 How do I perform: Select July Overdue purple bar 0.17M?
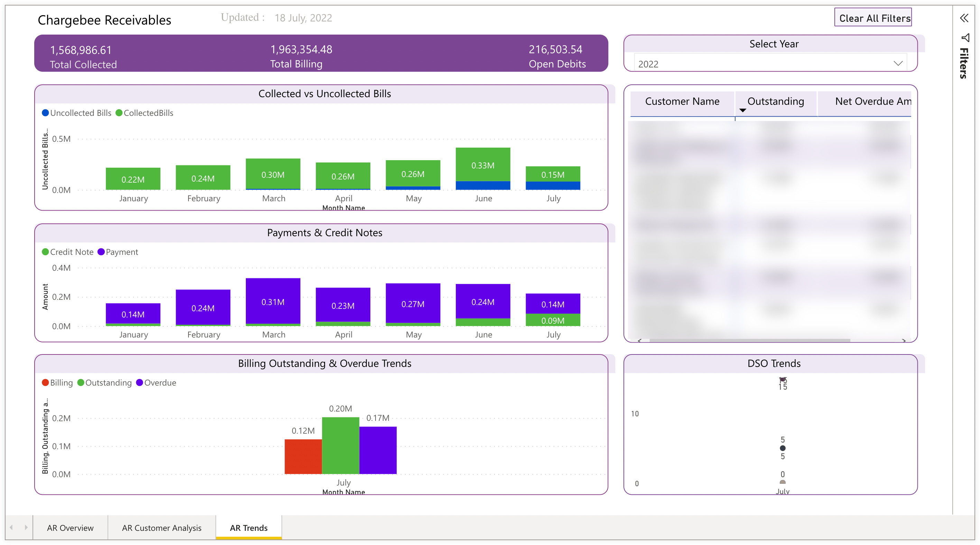pos(378,450)
